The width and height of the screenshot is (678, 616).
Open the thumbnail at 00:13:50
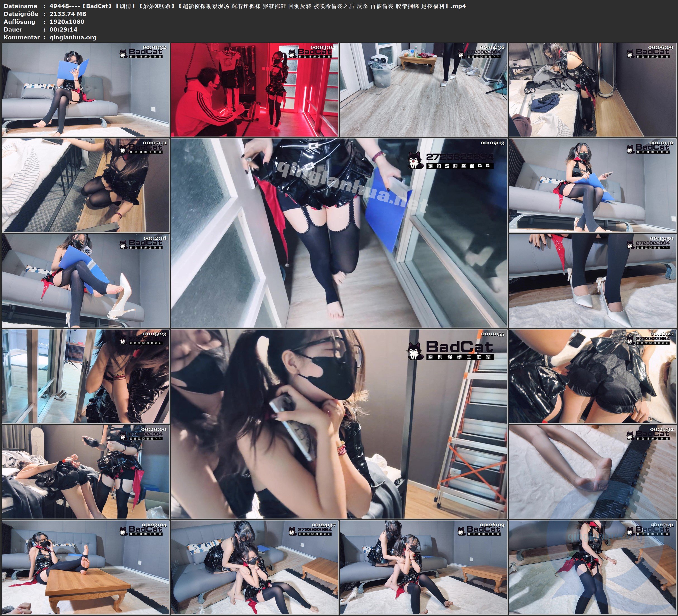click(592, 280)
